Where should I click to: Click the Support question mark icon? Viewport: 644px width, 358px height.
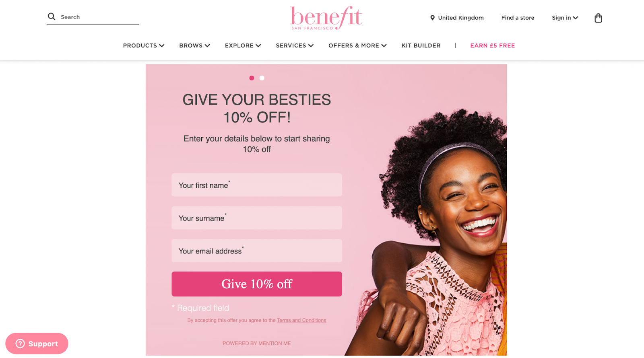point(20,344)
